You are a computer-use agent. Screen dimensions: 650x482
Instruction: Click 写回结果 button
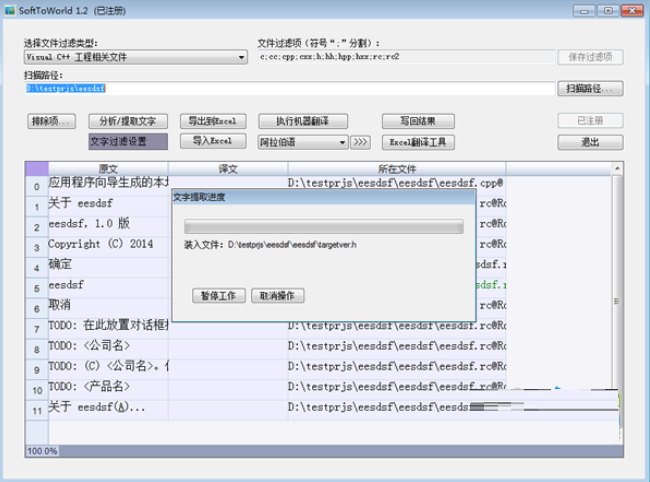[x=418, y=121]
